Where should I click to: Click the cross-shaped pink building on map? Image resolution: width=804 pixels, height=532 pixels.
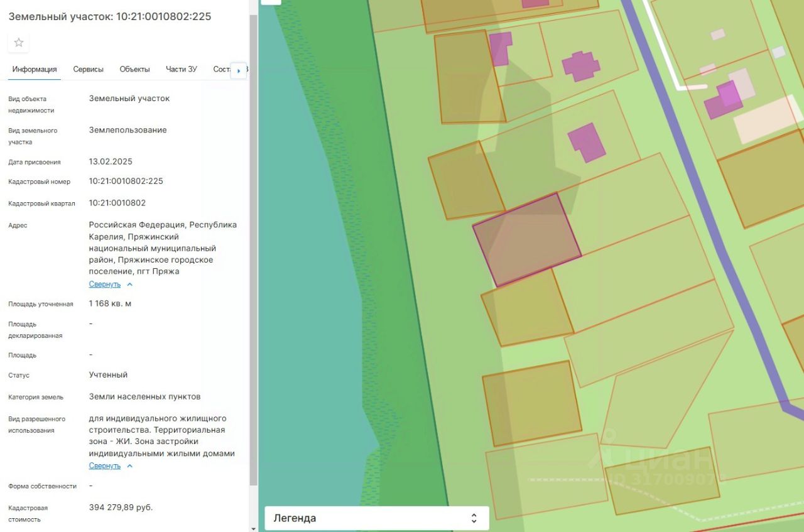581,66
